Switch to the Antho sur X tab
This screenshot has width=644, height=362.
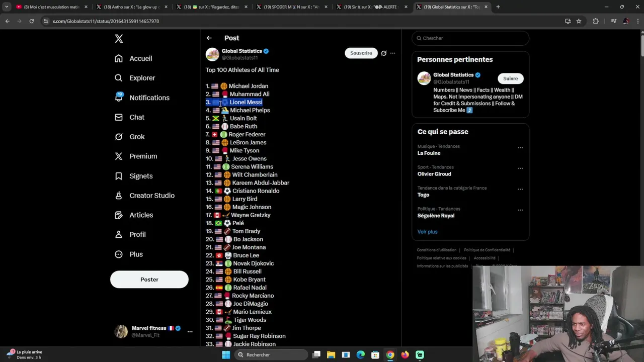(x=132, y=7)
